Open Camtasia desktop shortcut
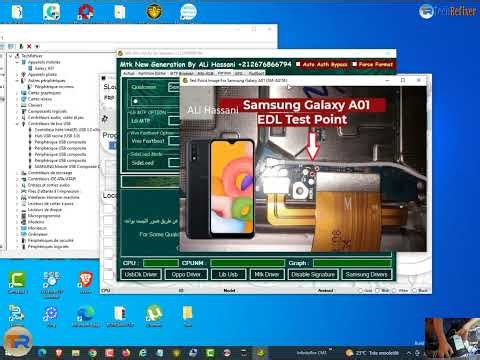This screenshot has width=480, height=360. [x=17, y=282]
